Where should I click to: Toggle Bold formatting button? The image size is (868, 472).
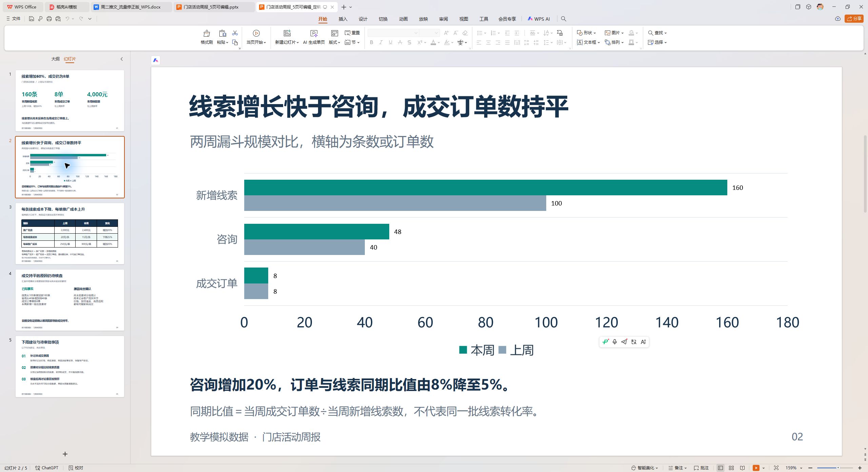click(372, 42)
